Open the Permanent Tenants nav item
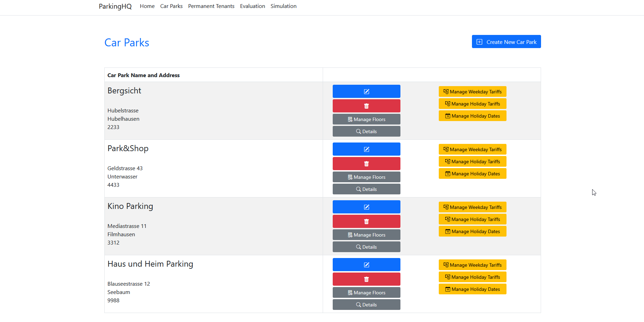Image resolution: width=644 pixels, height=322 pixels. 211,6
